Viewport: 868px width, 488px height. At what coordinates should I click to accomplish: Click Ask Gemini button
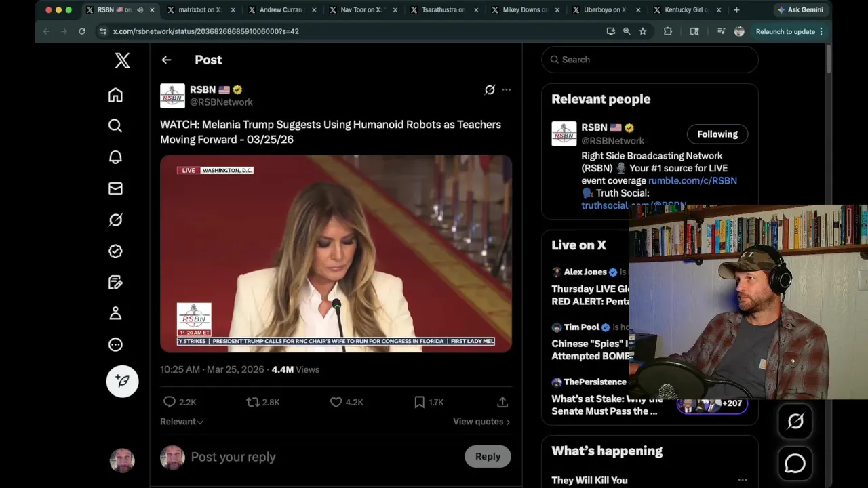click(800, 10)
